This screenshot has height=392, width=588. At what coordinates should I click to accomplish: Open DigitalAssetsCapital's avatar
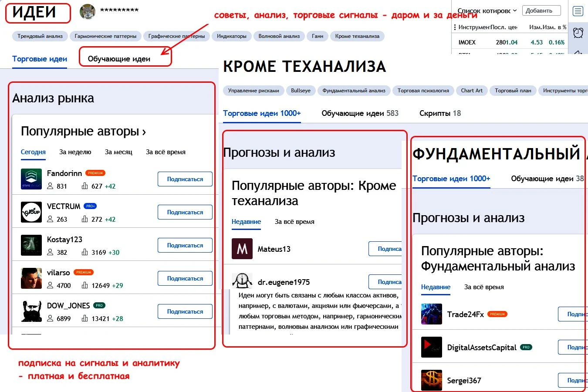(432, 347)
